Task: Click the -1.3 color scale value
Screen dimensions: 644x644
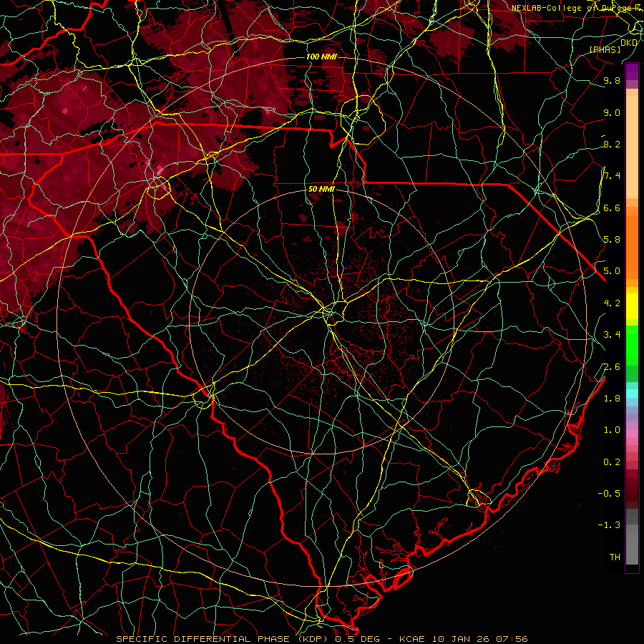Action: coord(609,525)
